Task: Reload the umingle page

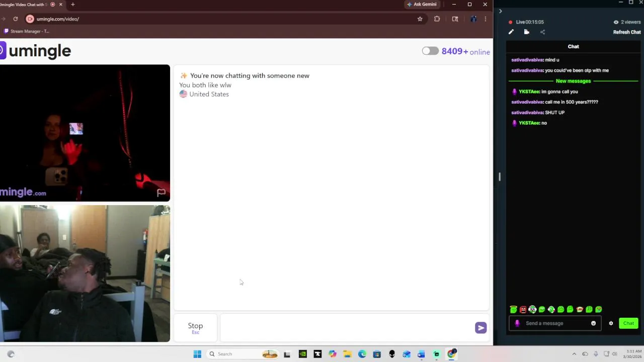Action: [16, 19]
